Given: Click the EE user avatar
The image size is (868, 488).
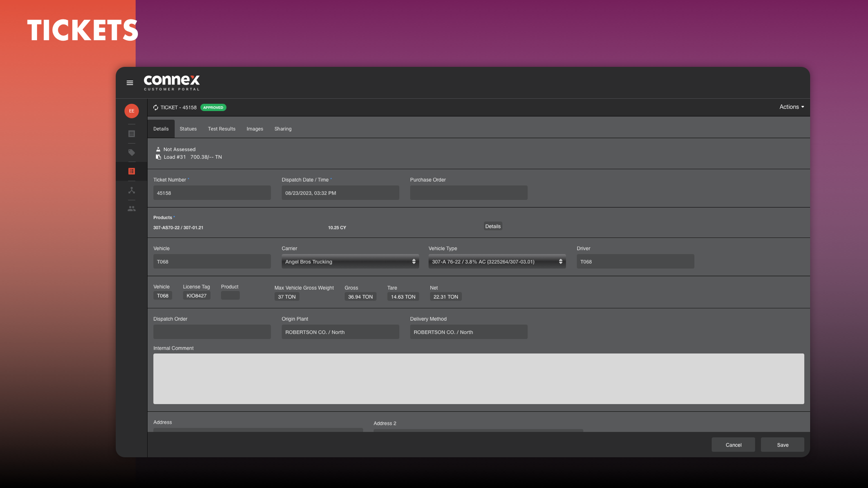Looking at the screenshot, I should 132,111.
